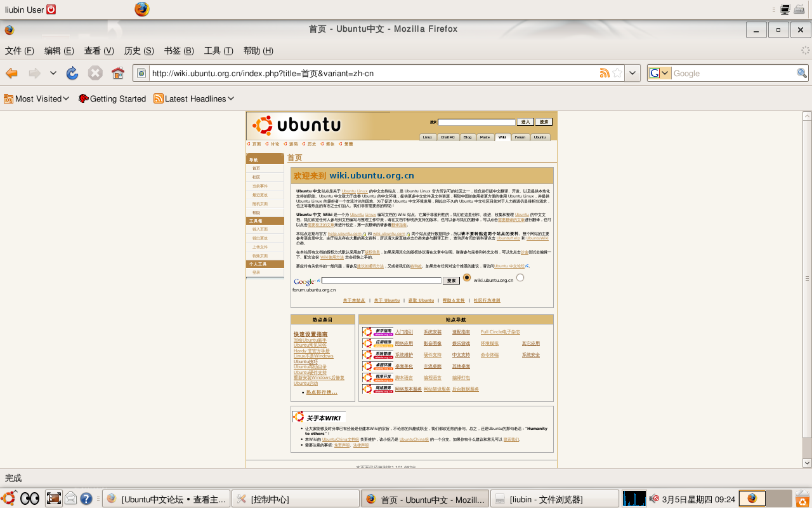Switch to the Blog tab on the page
Screen dimensions: 812x508
(467, 137)
